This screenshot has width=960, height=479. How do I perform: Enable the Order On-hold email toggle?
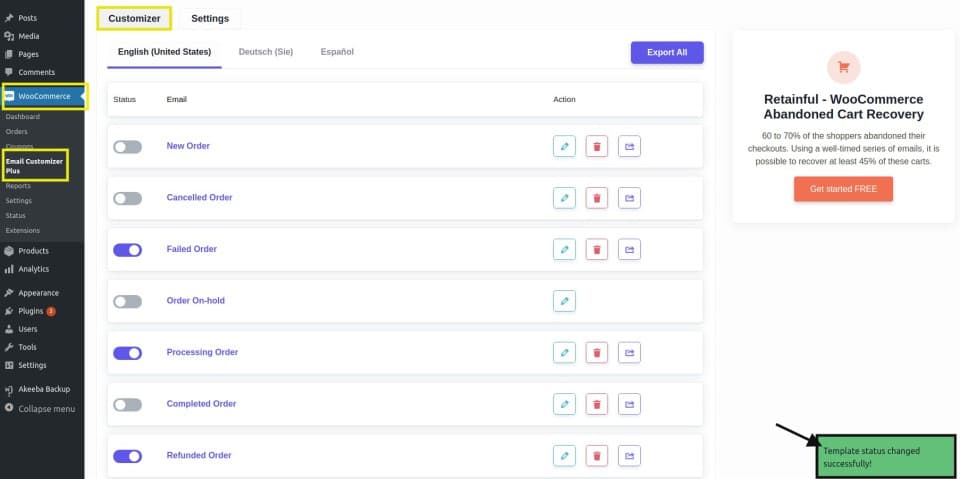(x=127, y=301)
